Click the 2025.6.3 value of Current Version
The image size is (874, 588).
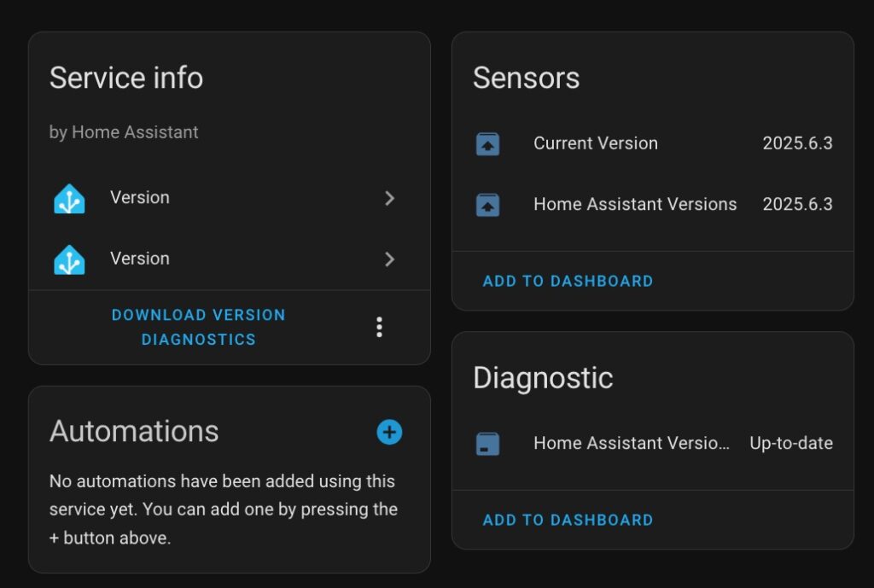pyautogui.click(x=797, y=143)
